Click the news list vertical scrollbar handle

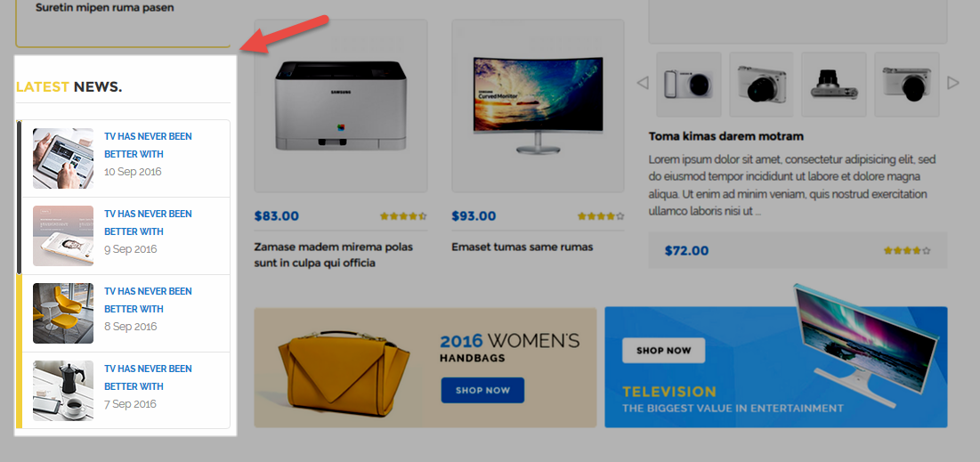20,198
